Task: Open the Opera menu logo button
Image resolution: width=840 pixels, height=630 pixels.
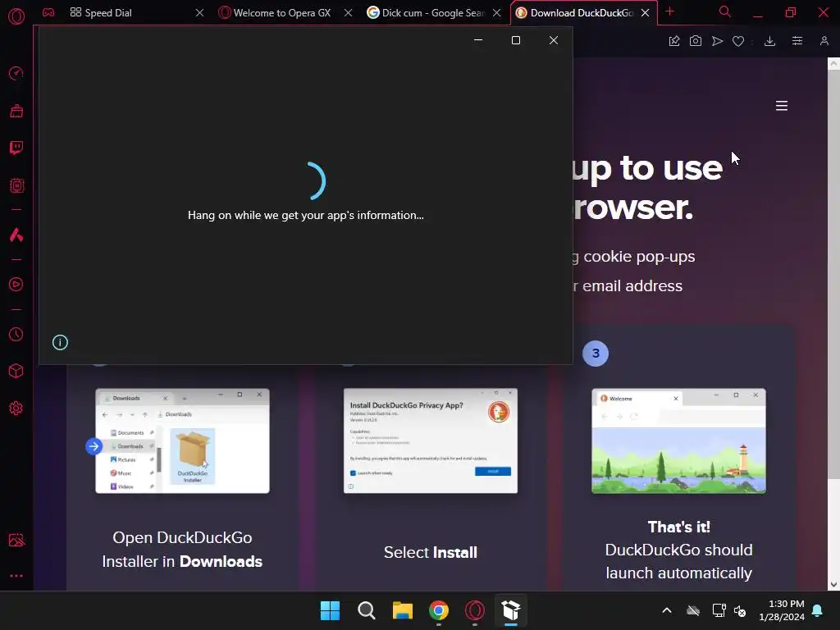Action: point(16,16)
